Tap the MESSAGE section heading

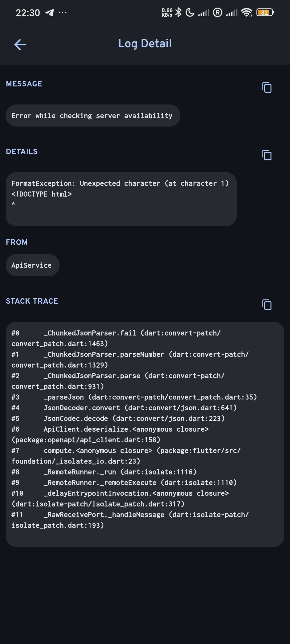pyautogui.click(x=24, y=84)
